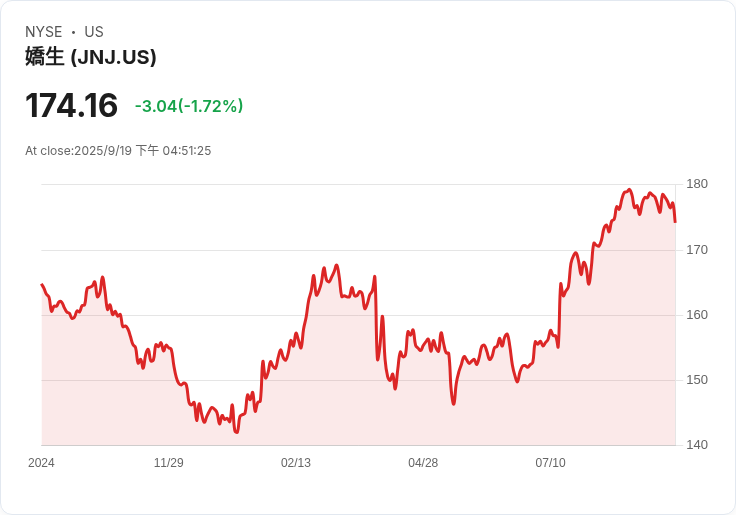This screenshot has height=515, width=736.
Task: Select the 160 y-axis price label
Action: click(x=697, y=315)
